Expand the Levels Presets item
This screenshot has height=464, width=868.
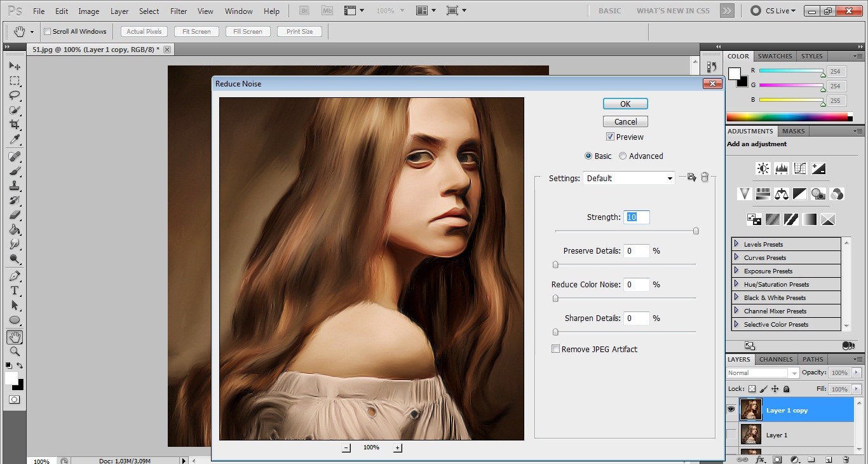click(x=736, y=244)
